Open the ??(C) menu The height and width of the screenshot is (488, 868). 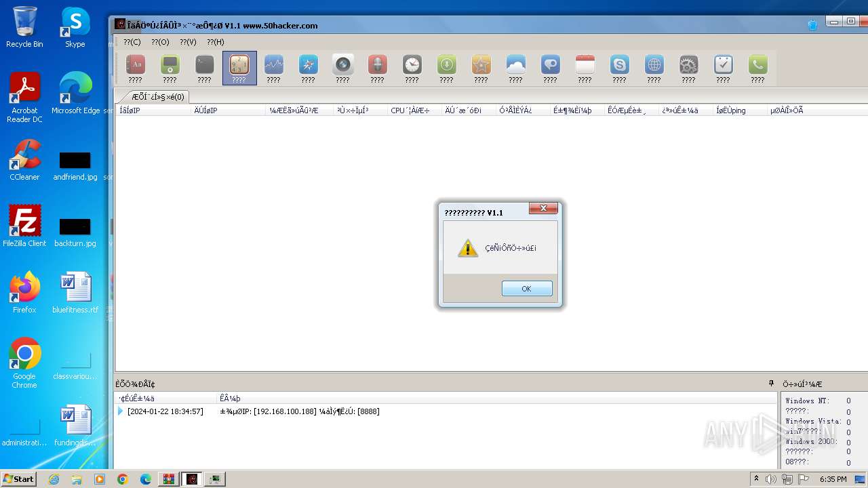(x=132, y=42)
